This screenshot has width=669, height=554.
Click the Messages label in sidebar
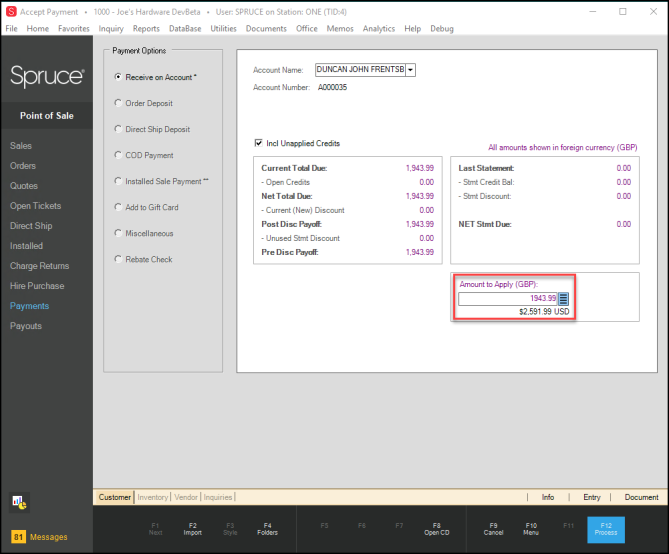pyautogui.click(x=49, y=537)
